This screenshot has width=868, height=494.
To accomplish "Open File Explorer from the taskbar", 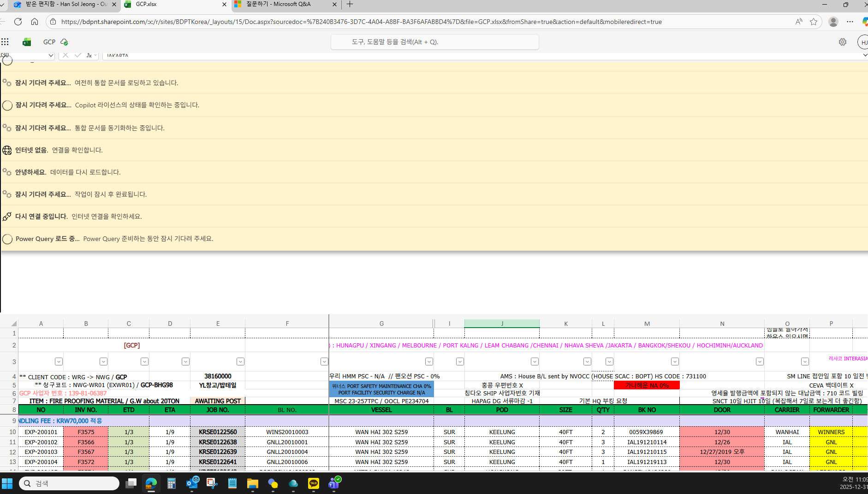I will point(253,483).
